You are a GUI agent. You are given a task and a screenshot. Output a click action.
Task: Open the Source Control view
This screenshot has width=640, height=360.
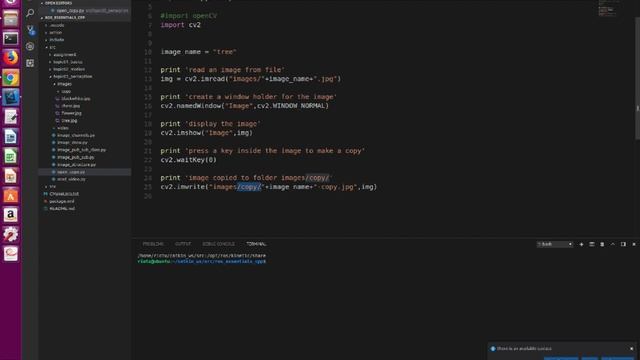[x=30, y=30]
